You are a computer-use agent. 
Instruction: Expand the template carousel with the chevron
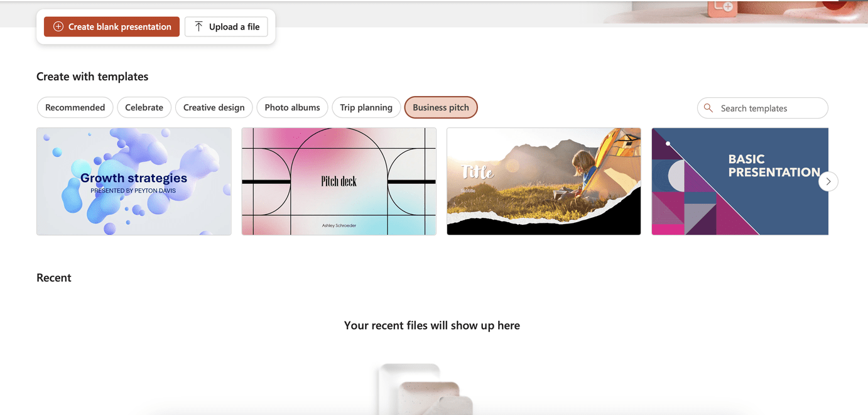point(828,181)
